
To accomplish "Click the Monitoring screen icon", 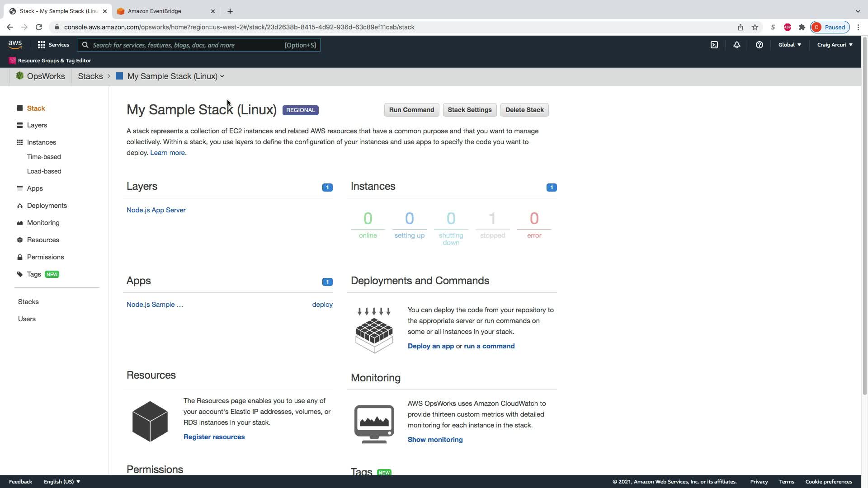I will click(374, 424).
